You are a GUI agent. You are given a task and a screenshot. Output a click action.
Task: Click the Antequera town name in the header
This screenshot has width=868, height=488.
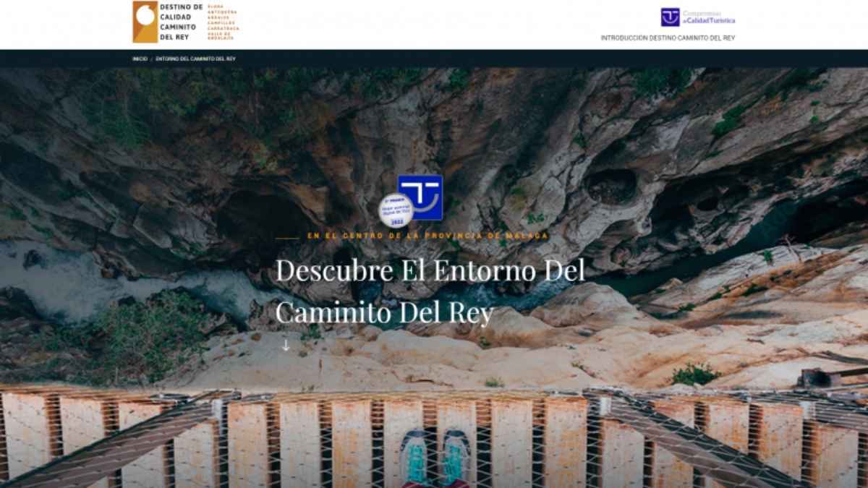(x=221, y=12)
